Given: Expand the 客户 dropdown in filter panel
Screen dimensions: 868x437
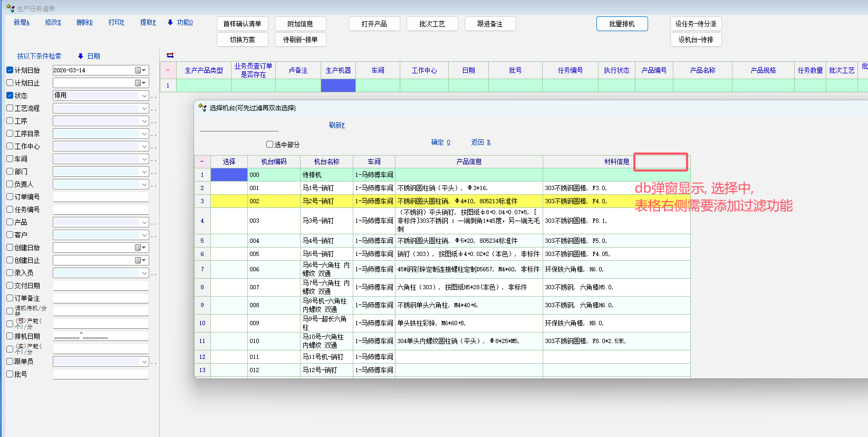Looking at the screenshot, I should pos(144,235).
